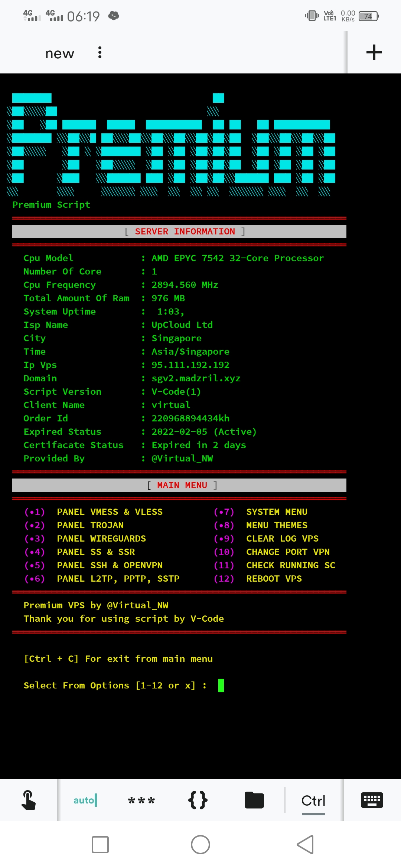Select menu entry MENU THEMES

pyautogui.click(x=277, y=525)
